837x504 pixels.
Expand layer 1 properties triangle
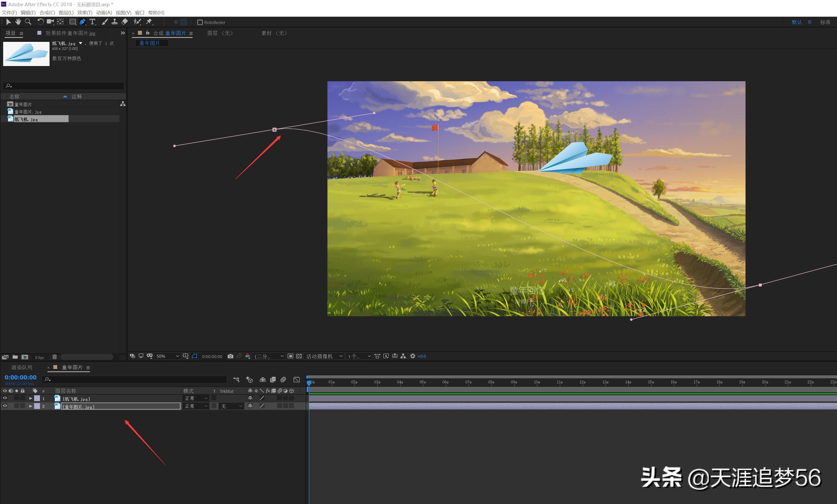tap(31, 398)
